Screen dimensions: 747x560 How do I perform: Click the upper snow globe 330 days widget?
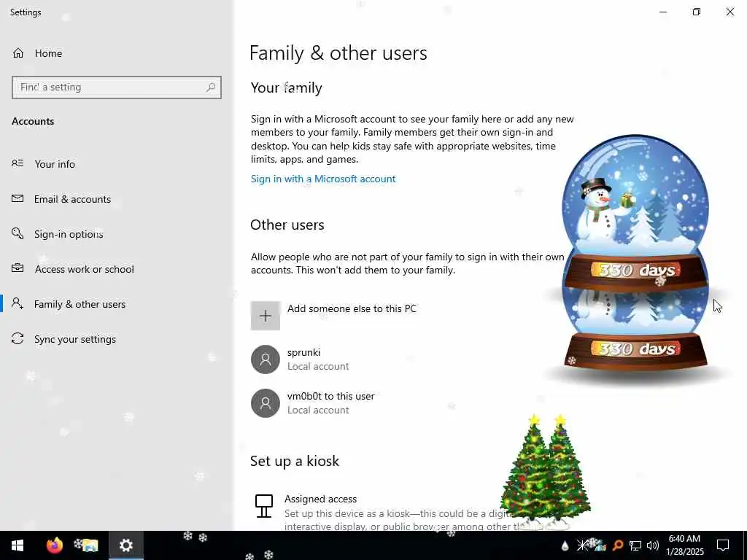click(x=635, y=214)
